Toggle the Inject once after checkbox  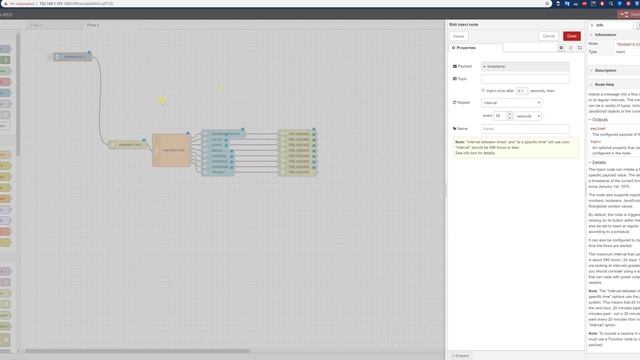pos(483,90)
